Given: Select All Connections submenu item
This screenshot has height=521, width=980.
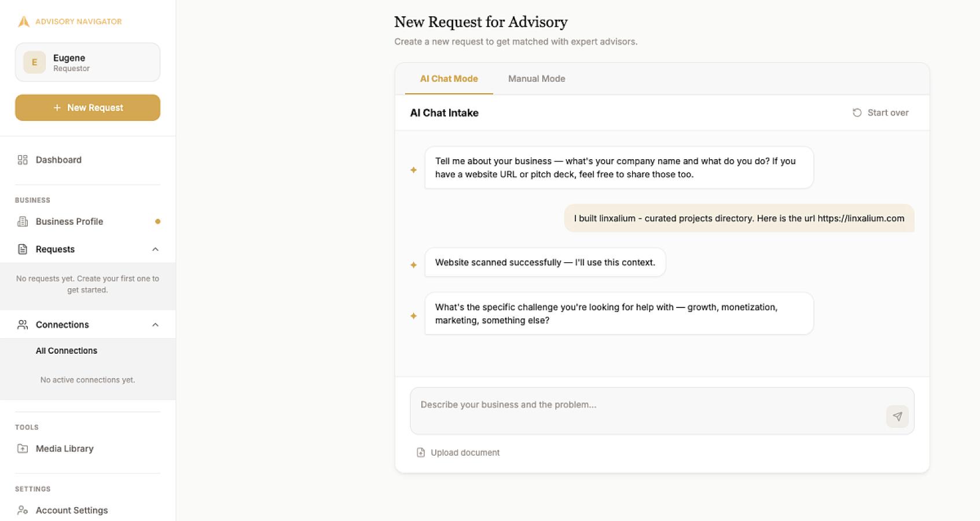Looking at the screenshot, I should [x=67, y=351].
